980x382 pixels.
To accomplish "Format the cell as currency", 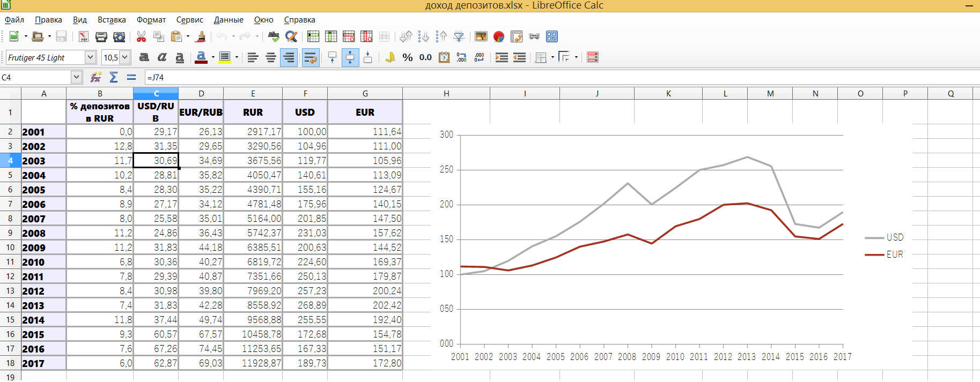I will pyautogui.click(x=390, y=57).
